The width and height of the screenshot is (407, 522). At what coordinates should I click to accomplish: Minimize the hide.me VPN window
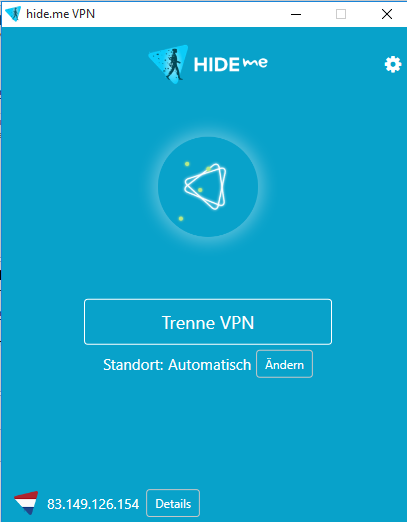coord(296,14)
